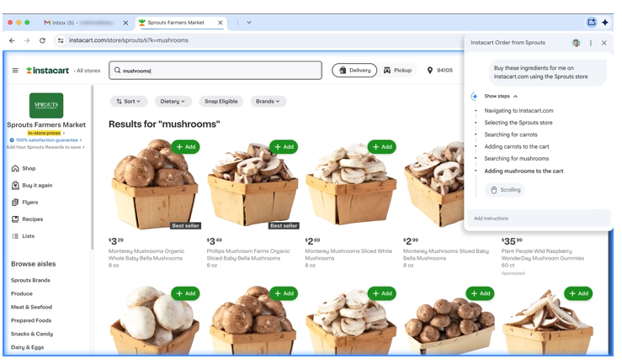Image resolution: width=622 pixels, height=364 pixels.
Task: Open the Meat & Seafood aisle
Action: point(31,308)
